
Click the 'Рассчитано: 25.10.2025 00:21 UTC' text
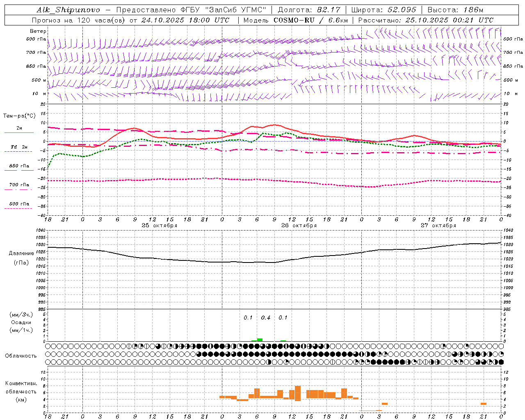coord(426,20)
